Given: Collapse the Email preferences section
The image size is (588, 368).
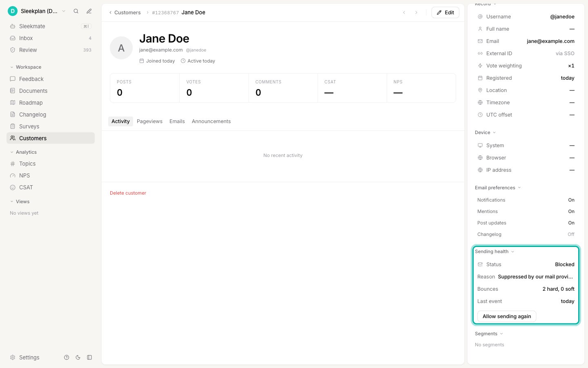Looking at the screenshot, I should pos(498,188).
